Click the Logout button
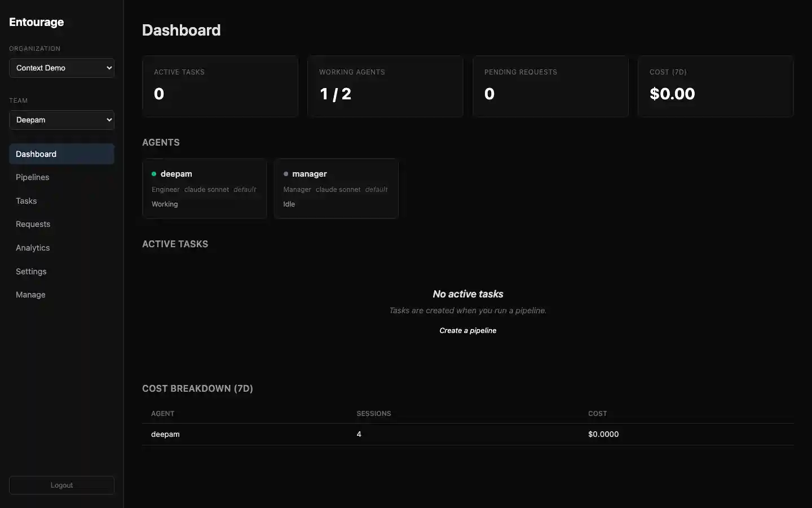Viewport: 812px width, 508px height. [61, 485]
